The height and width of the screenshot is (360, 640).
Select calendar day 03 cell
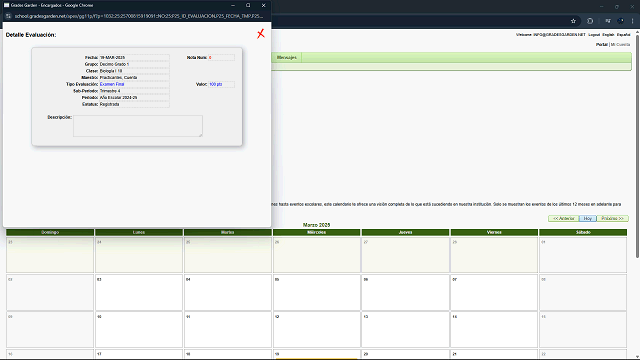[x=139, y=292]
